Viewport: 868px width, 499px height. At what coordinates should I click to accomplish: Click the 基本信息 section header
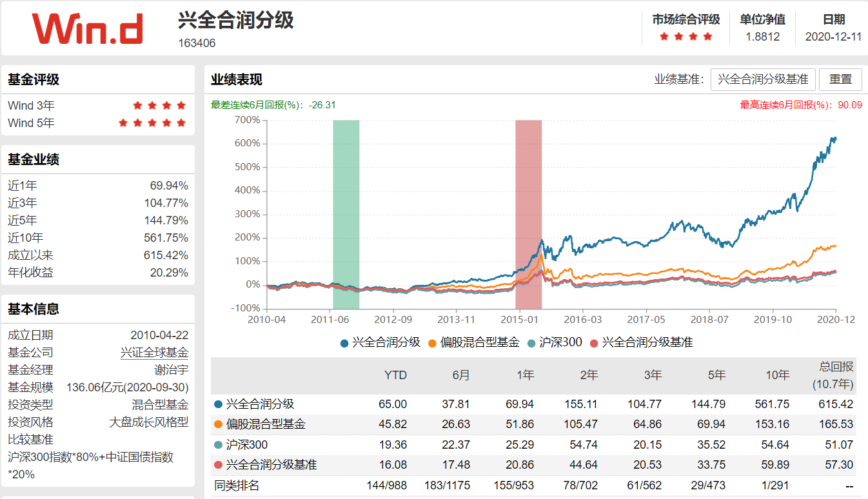tap(34, 309)
